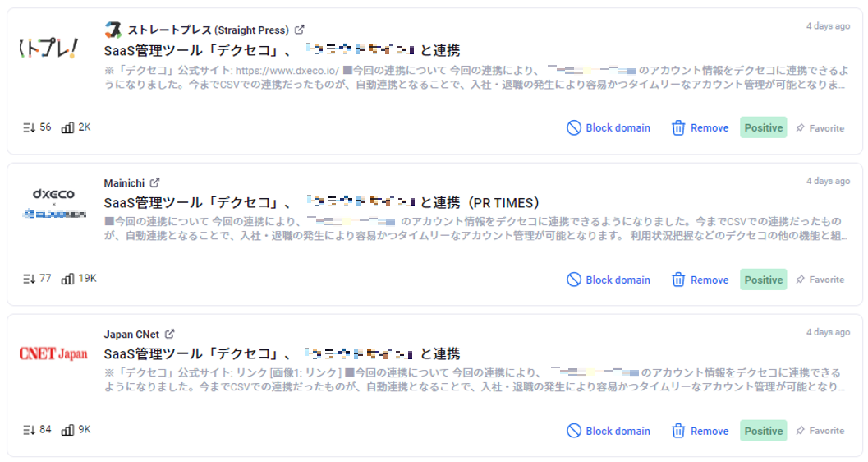Screen dimensions: 868x462
Task: Toggle Favorite on Japan CNet article
Action: 819,432
